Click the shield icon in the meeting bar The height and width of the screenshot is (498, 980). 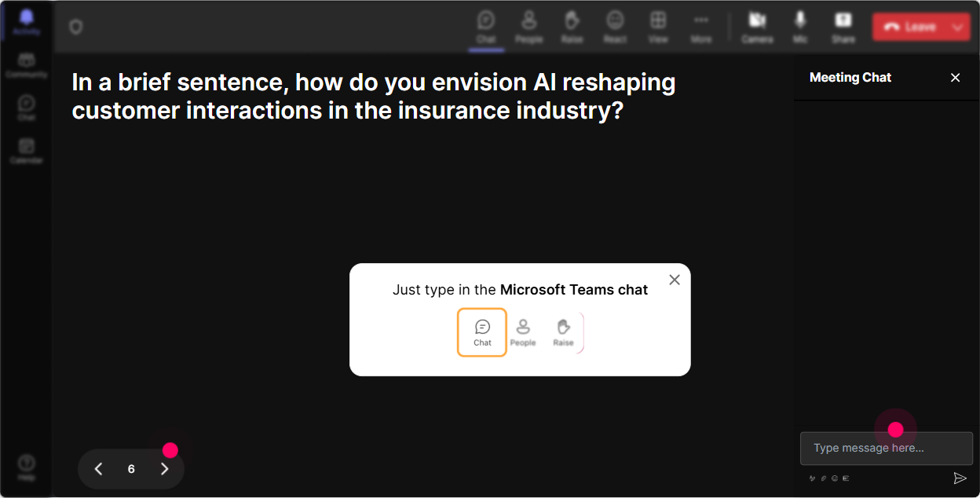click(x=76, y=27)
